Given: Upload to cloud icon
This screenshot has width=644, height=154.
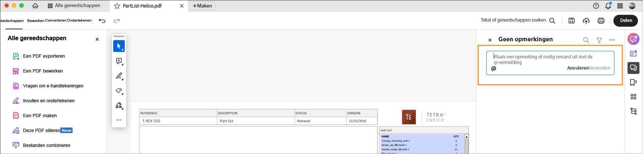Looking at the screenshot, I should click(586, 21).
